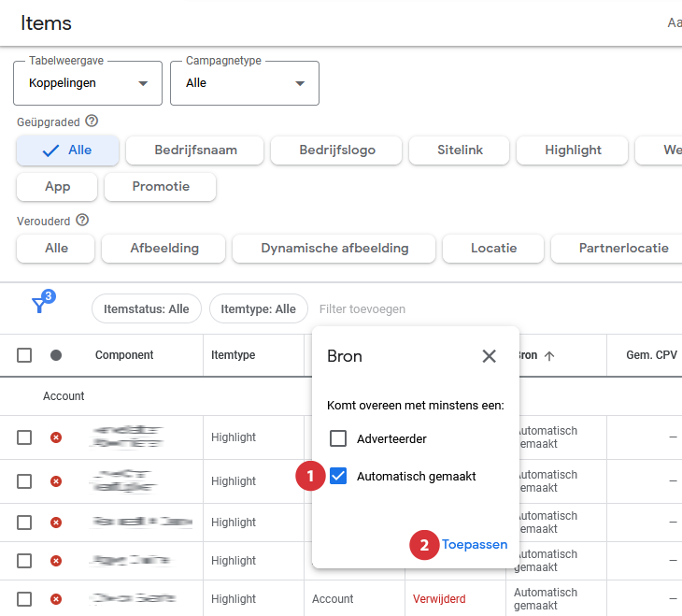
Task: Select the Bedrijfslogo chip
Action: pos(336,150)
